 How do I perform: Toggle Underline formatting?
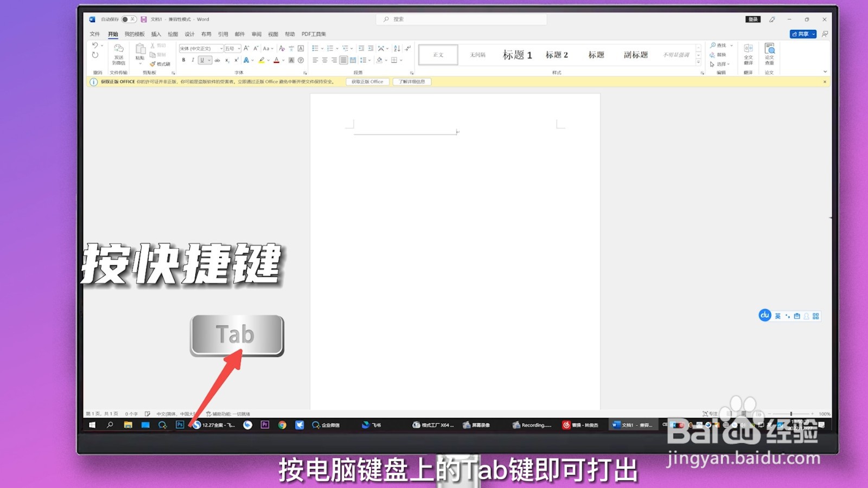click(x=202, y=60)
